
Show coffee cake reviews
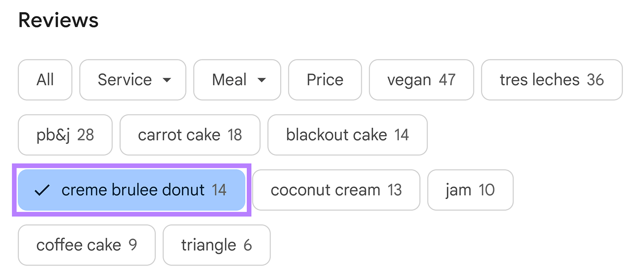(87, 245)
